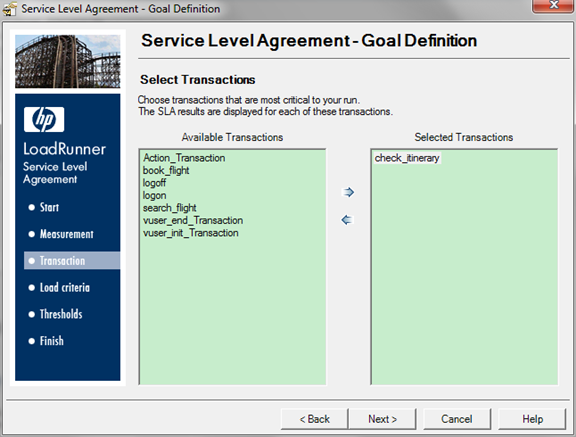Cancel the SLA wizard
Viewport: 576px width, 437px height.
(x=457, y=419)
